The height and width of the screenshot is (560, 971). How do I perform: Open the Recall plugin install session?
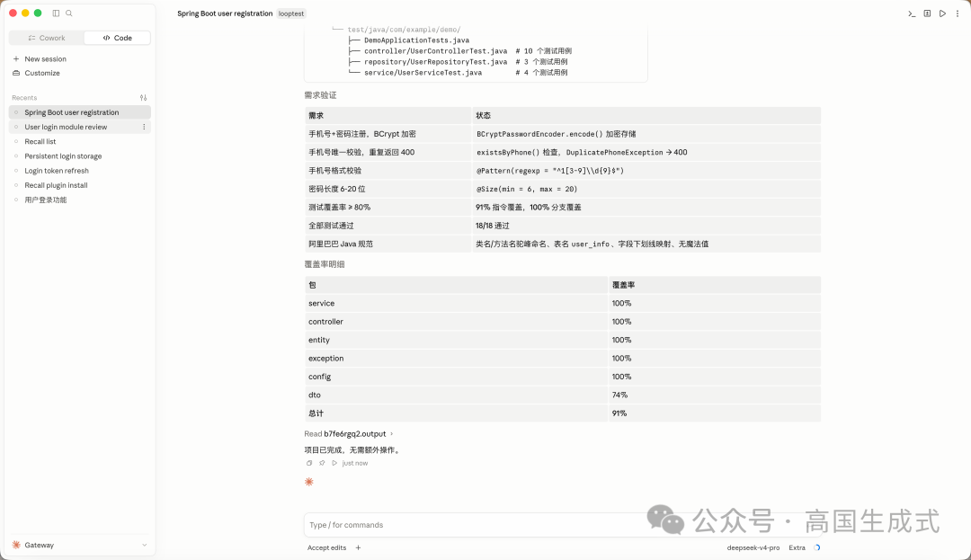(79, 185)
